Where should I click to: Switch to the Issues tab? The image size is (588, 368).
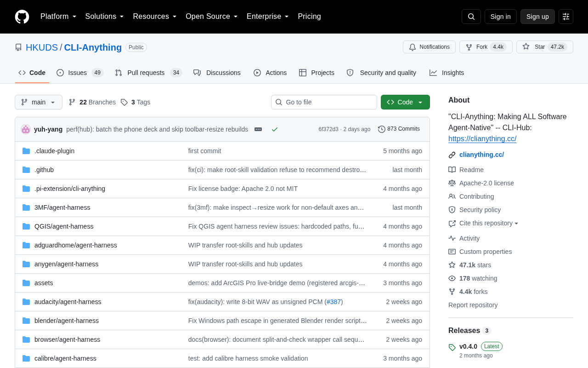pyautogui.click(x=80, y=73)
